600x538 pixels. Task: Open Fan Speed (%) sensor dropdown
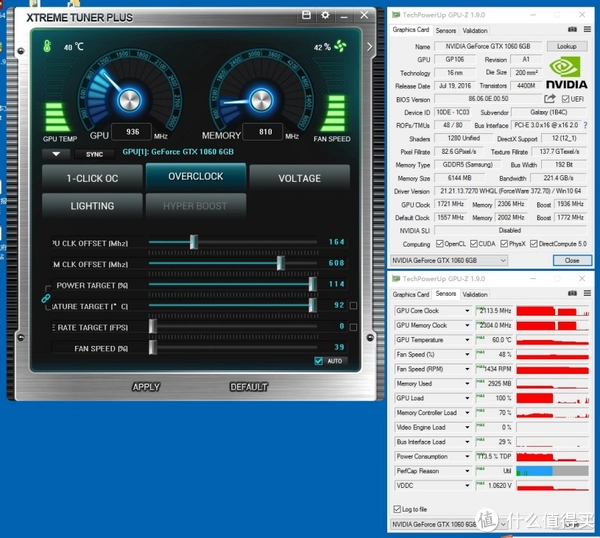coord(467,354)
